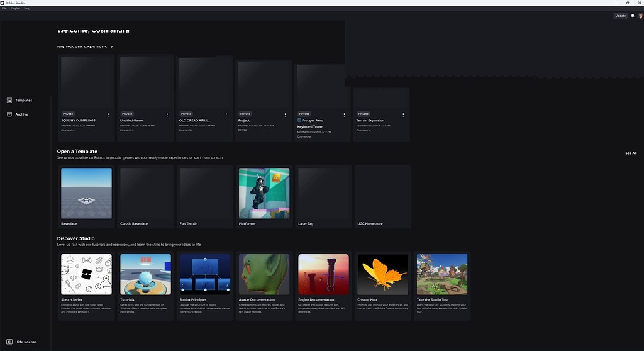Image resolution: width=644 pixels, height=351 pixels.
Task: Open the Tutorials card image
Action: tap(145, 274)
